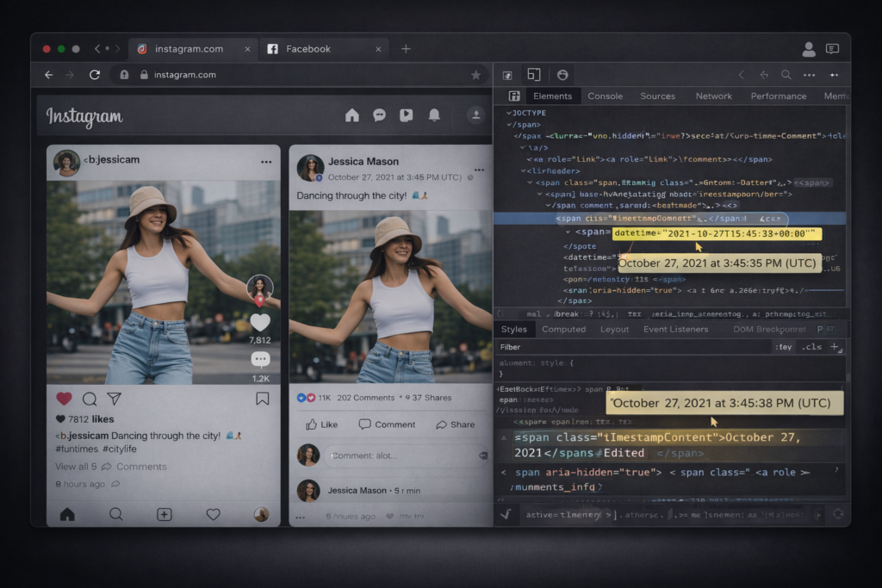Click the Facebook Like button
This screenshot has width=882, height=588.
322,424
